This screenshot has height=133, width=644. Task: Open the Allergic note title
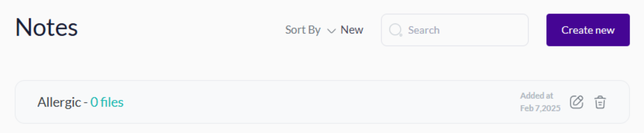[59, 102]
